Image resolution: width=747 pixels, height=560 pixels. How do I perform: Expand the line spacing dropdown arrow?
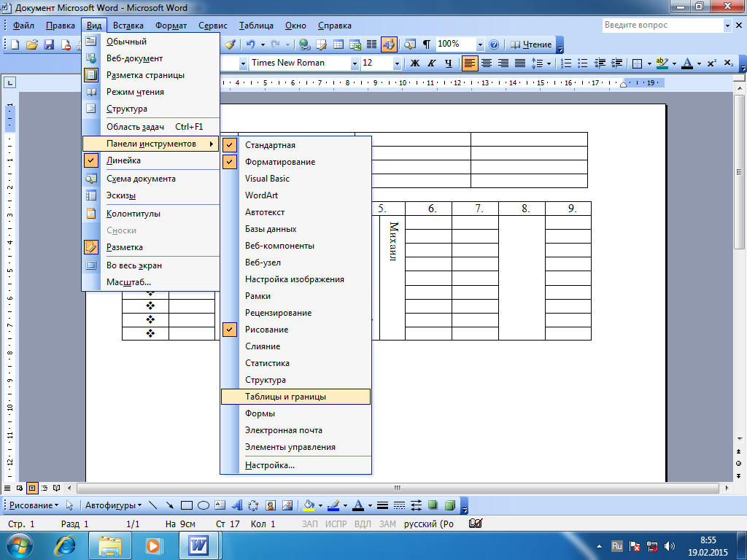coord(549,63)
